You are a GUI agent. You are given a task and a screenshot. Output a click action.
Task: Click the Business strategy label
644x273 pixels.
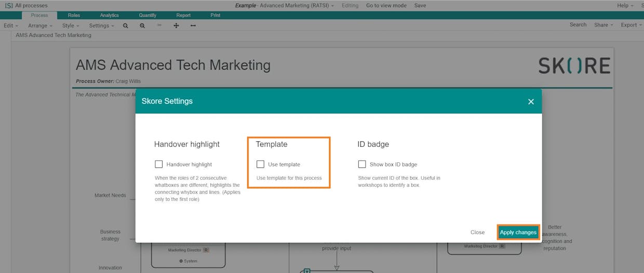point(110,236)
